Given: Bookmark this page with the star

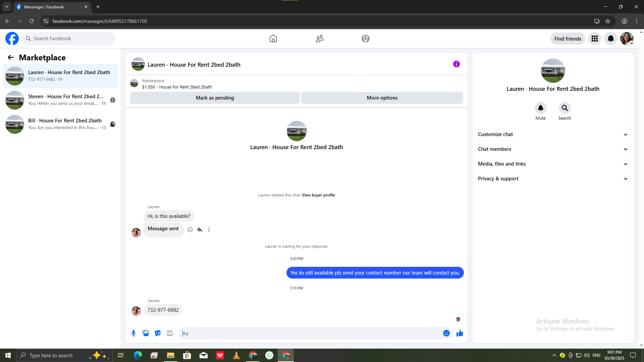Looking at the screenshot, I should pos(608,21).
